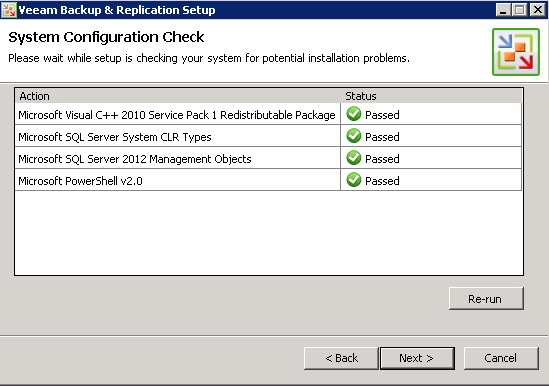Click the check icon for SQL Server 2012 Management Objects
Screen dimensions: 549x386
coord(354,158)
